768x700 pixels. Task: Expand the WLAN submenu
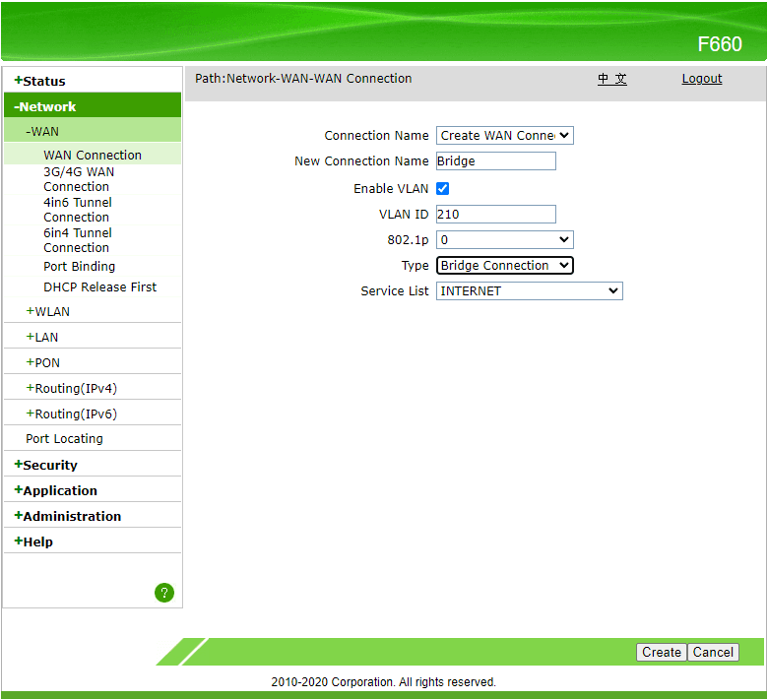51,312
